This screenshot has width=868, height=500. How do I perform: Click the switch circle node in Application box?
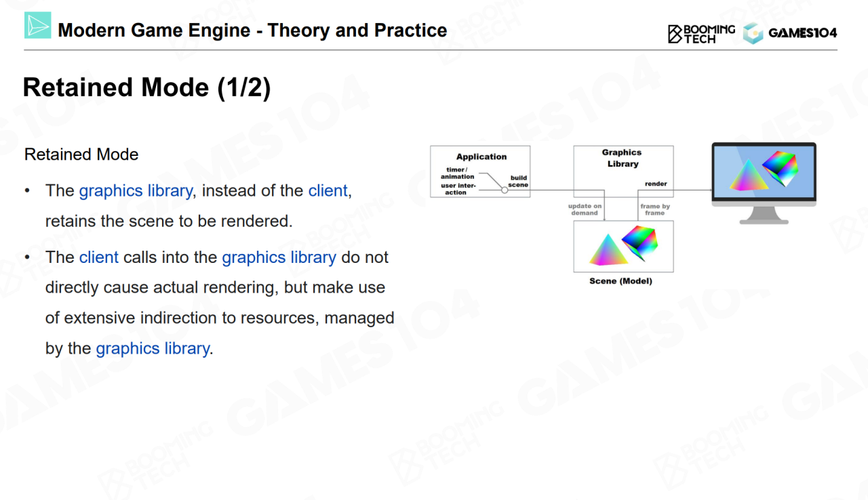coord(505,190)
